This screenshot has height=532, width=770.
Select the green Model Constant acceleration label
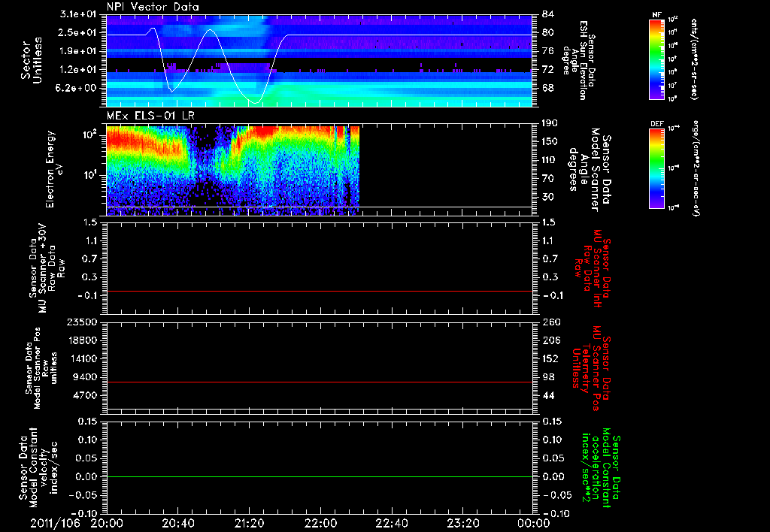602,467
